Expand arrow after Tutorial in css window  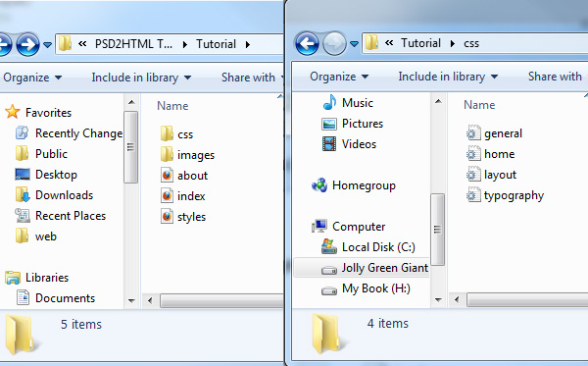coord(453,43)
